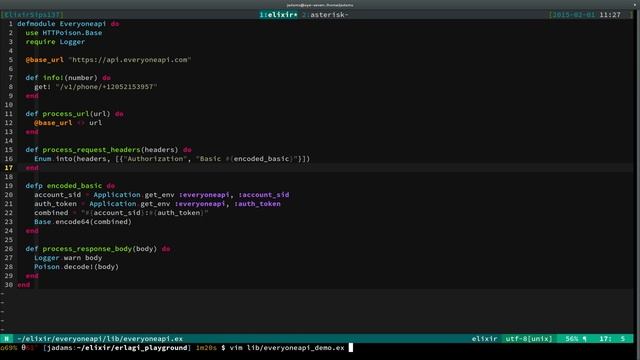The height and width of the screenshot is (360, 640).
Task: Click encoded_basic interpolation on line 16
Action: coord(261,159)
